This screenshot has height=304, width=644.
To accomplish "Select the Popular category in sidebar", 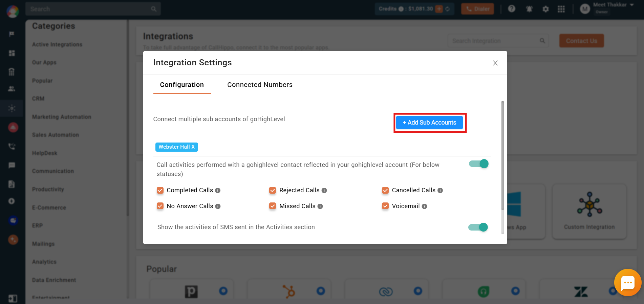I will coord(42,81).
